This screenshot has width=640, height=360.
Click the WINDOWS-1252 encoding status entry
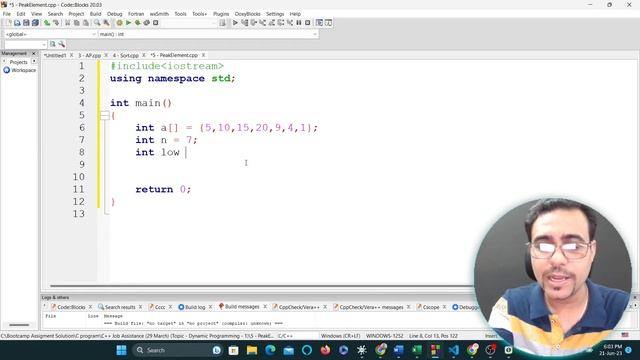[x=384, y=336]
